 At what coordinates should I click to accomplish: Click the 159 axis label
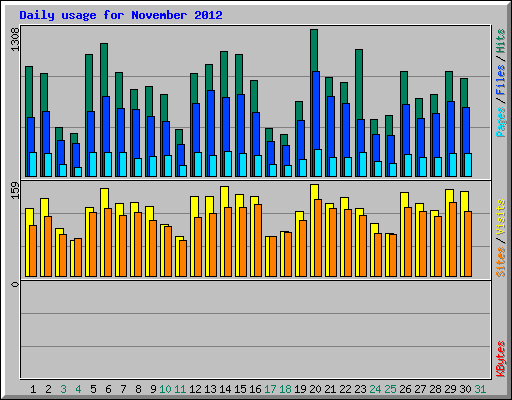pyautogui.click(x=15, y=190)
